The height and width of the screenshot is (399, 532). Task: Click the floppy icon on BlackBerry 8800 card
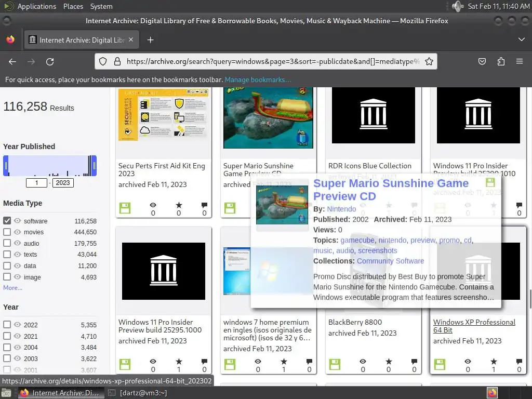pyautogui.click(x=335, y=364)
